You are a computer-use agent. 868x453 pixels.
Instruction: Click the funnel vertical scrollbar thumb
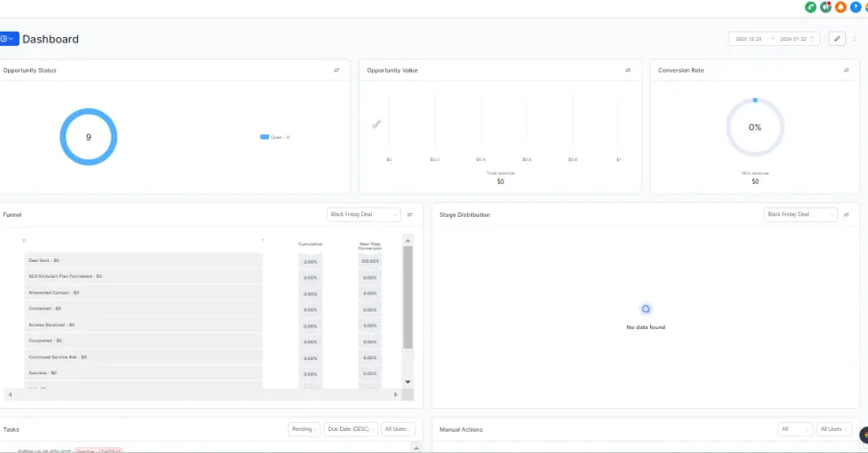407,297
